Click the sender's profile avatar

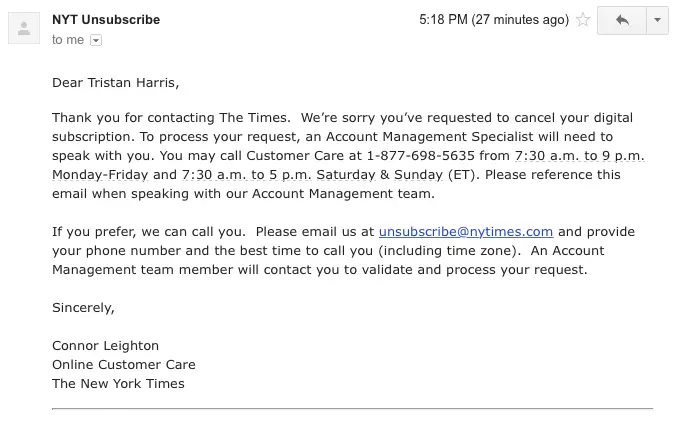[24, 28]
